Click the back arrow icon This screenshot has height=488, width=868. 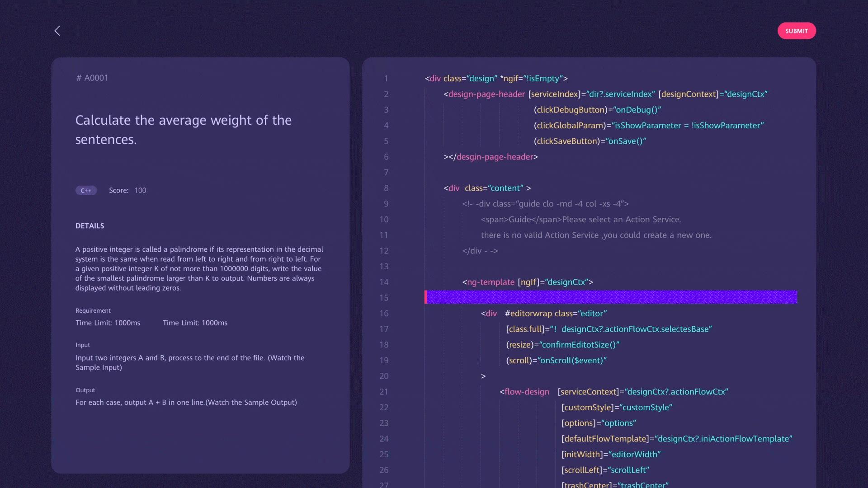57,31
